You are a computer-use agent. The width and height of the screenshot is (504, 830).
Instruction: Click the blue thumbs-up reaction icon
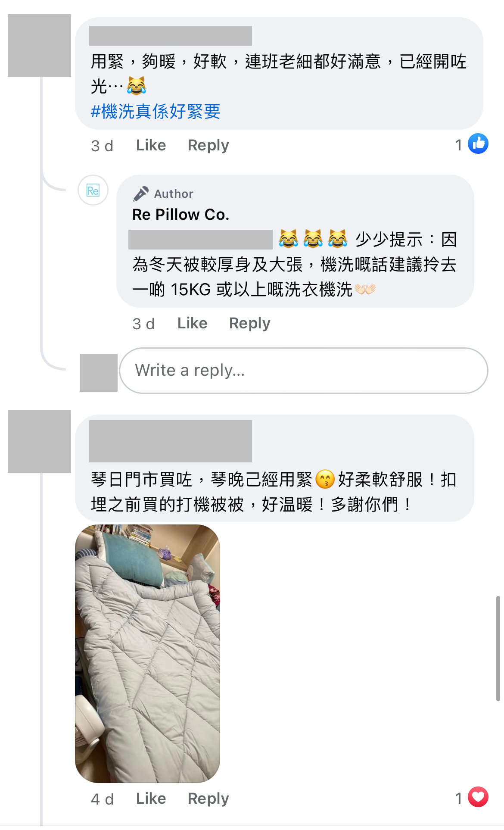click(x=478, y=144)
